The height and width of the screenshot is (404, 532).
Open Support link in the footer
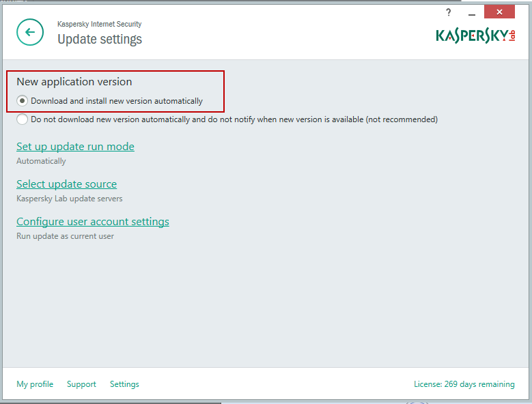(81, 384)
